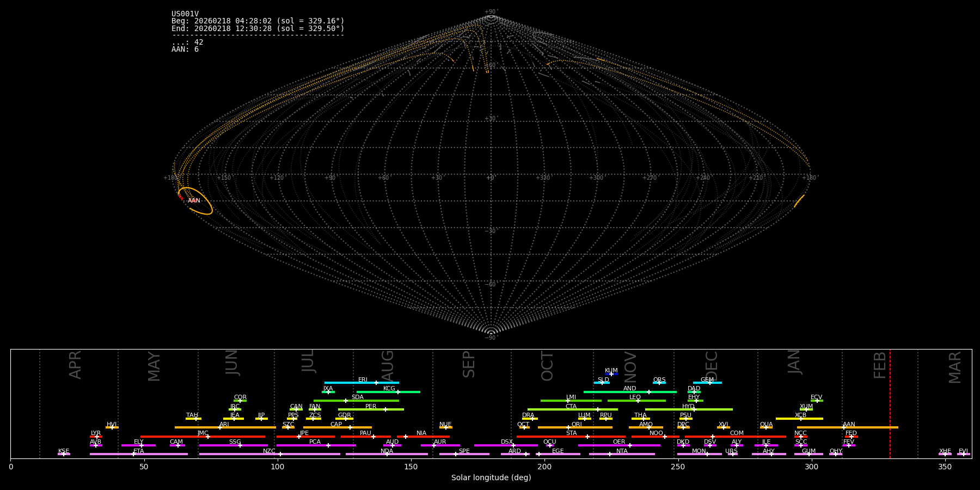Click the KCG shower label
This screenshot has height=490, width=980.
pos(389,389)
